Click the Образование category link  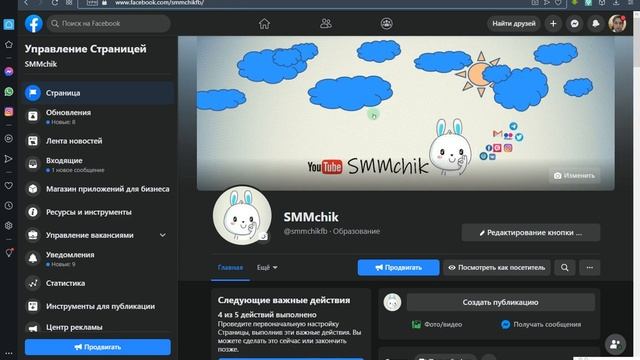(356, 231)
